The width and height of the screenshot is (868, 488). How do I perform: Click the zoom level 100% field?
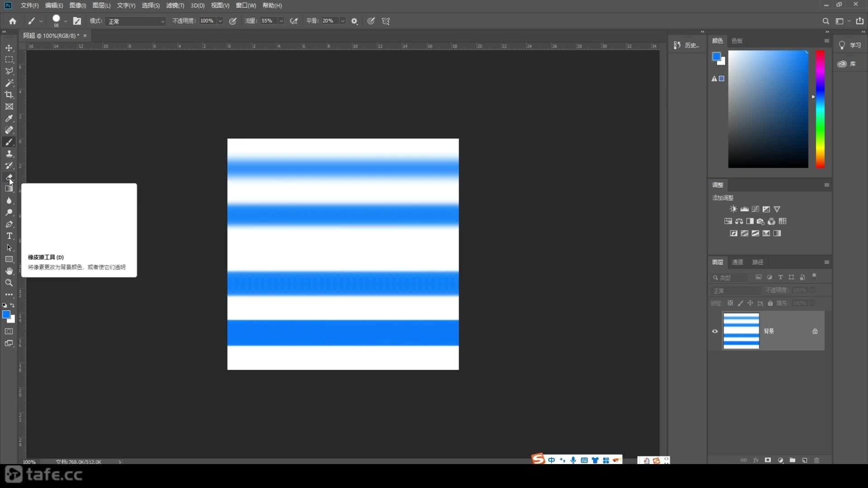tap(29, 462)
